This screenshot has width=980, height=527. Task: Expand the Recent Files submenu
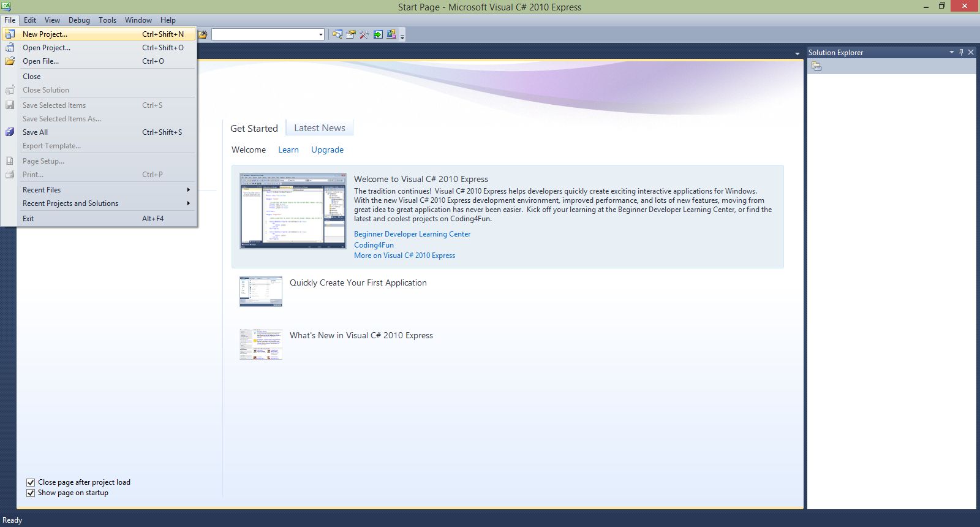pyautogui.click(x=99, y=190)
